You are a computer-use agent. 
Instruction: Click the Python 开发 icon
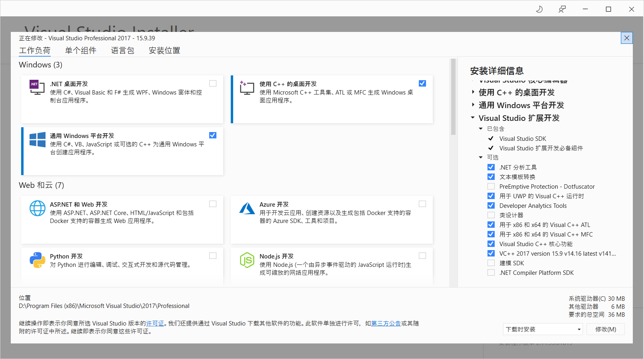[38, 260]
